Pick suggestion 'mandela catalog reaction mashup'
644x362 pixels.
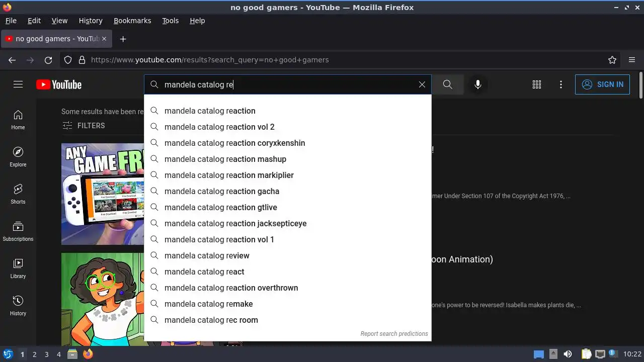pyautogui.click(x=288, y=159)
